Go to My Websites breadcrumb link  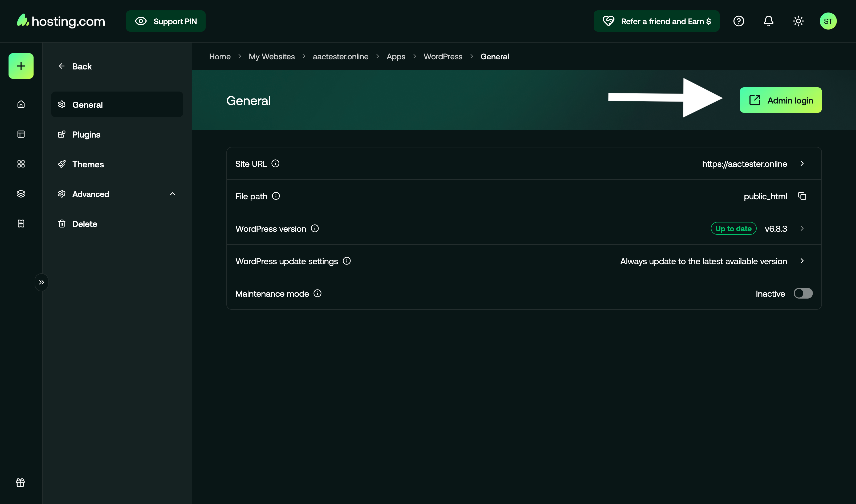click(x=271, y=56)
